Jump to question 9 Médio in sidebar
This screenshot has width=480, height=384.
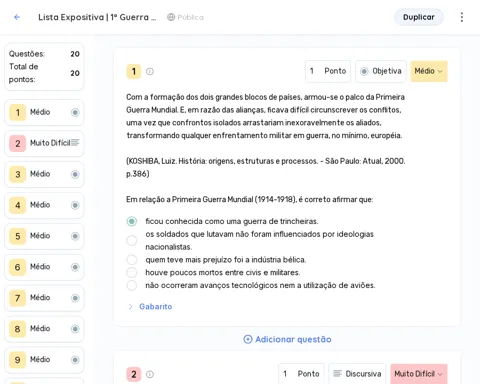pyautogui.click(x=44, y=360)
